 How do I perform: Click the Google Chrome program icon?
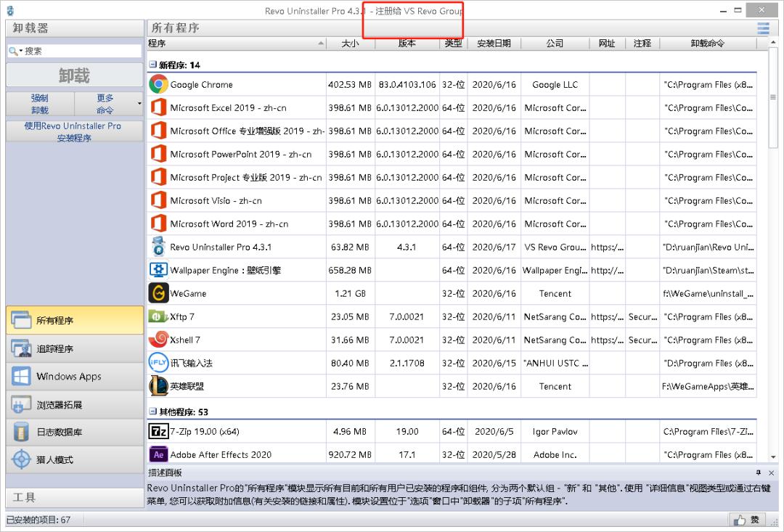click(158, 84)
